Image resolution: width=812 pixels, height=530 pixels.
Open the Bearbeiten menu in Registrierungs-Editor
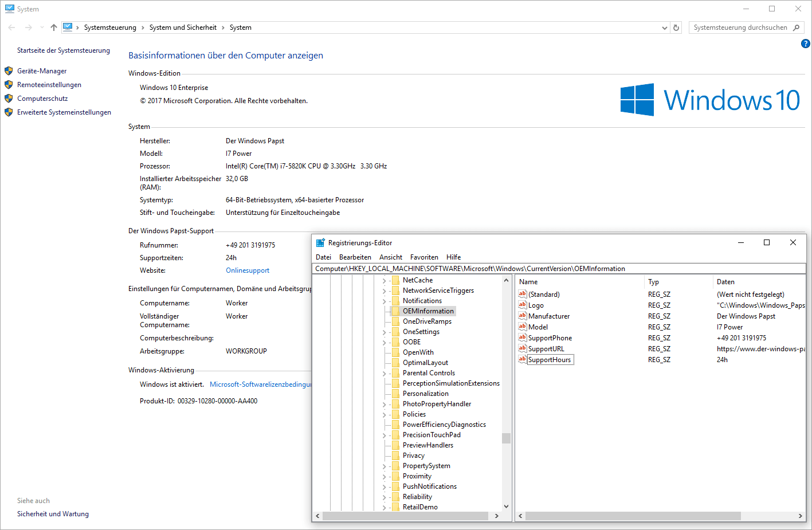[355, 257]
